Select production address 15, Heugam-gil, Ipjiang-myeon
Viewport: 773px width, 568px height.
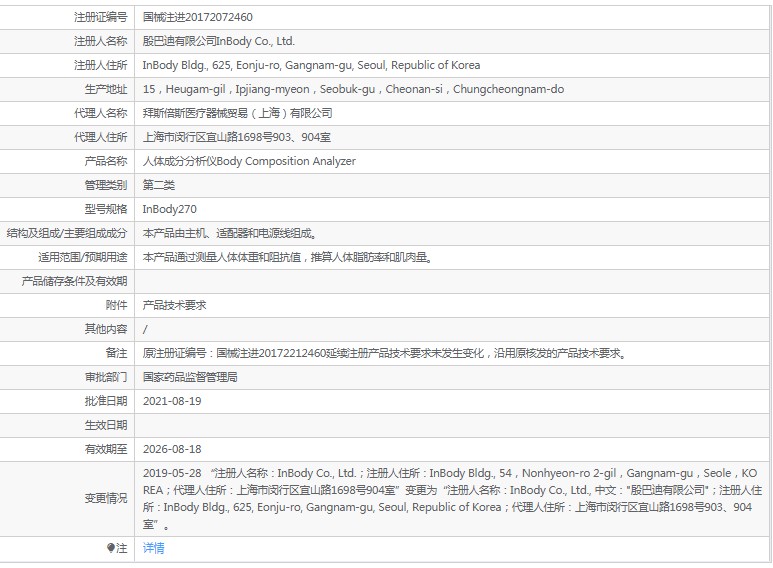tap(353, 89)
